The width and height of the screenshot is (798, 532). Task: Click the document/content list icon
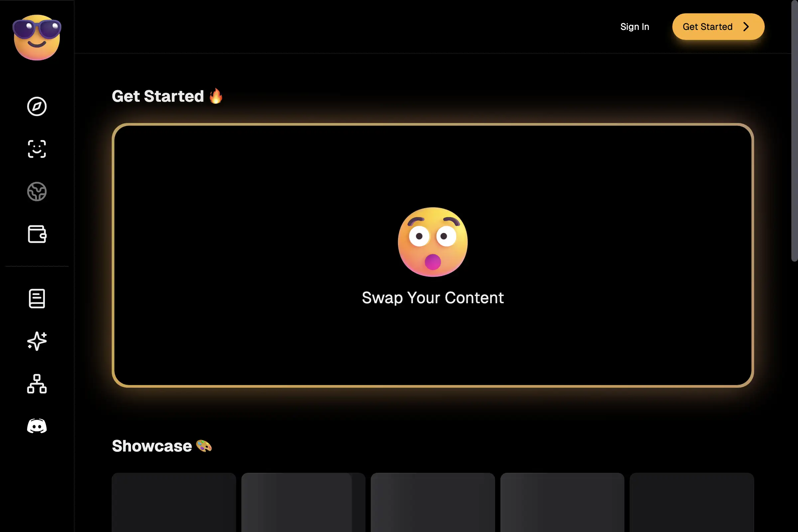tap(37, 298)
